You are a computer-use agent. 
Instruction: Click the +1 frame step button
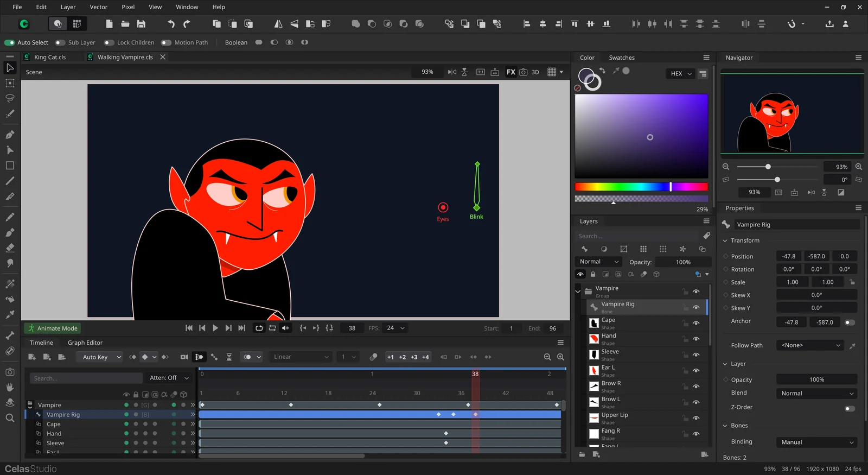[391, 357]
